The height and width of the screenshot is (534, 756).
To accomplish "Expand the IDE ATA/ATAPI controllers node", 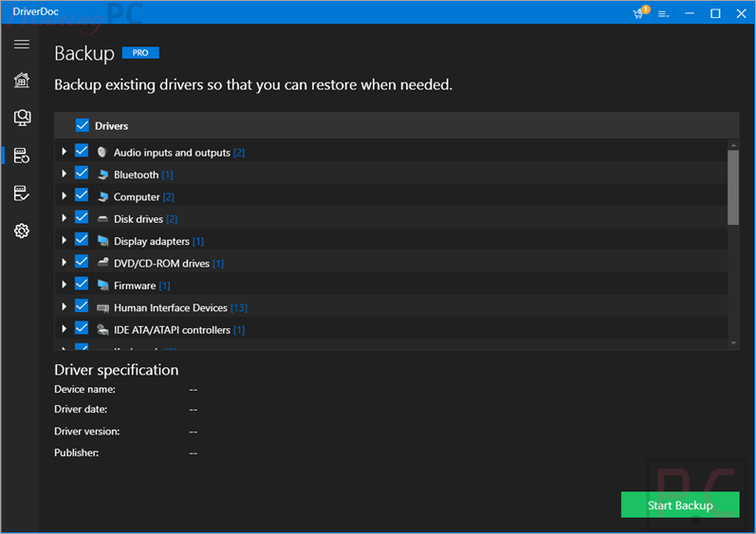I will click(64, 329).
